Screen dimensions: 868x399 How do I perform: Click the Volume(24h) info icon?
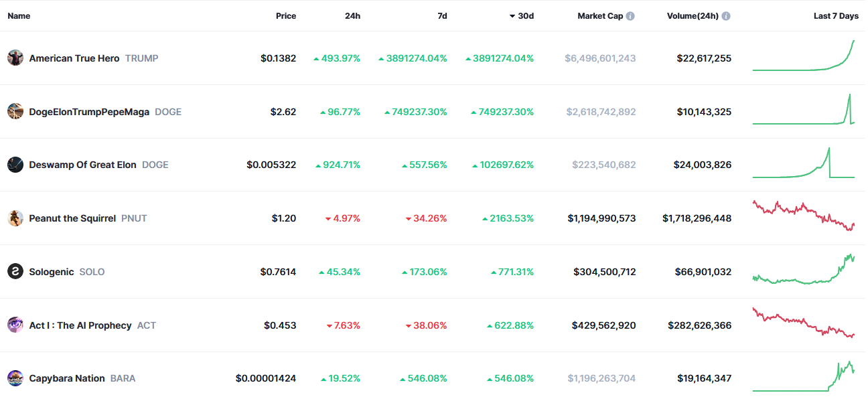coord(726,16)
